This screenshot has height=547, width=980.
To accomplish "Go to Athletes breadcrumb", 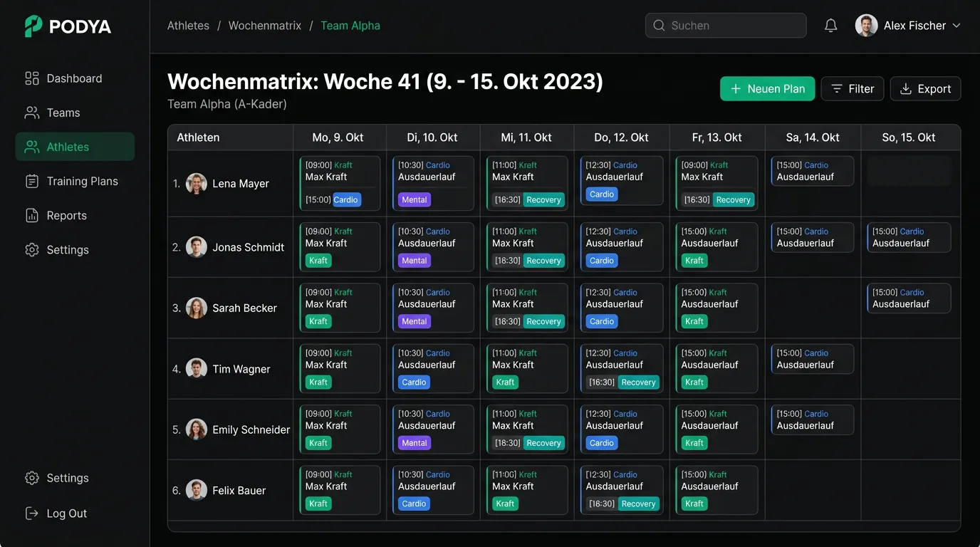I will [x=188, y=26].
